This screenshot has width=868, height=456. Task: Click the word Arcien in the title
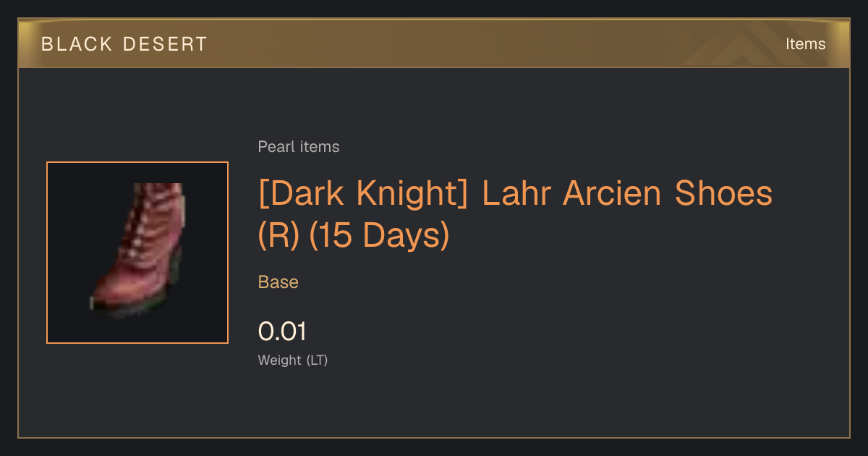(613, 194)
